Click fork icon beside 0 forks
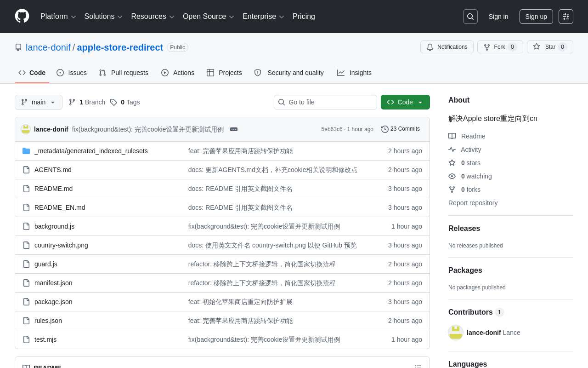Screen dimensions: 588x368 452,190
